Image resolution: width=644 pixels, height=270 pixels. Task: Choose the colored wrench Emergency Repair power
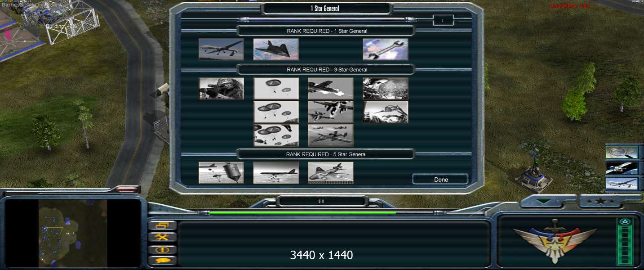[386, 49]
